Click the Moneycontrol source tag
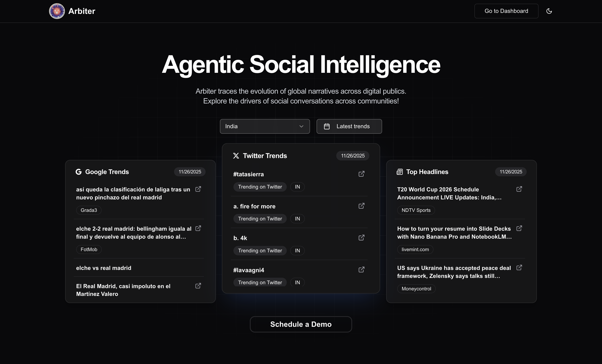The width and height of the screenshot is (602, 364). 416,289
